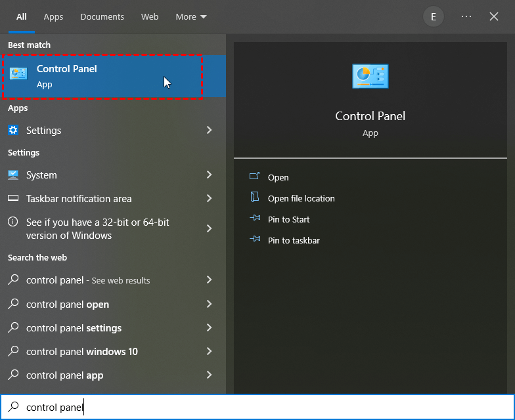Click the search text box with control panel
This screenshot has height=420, width=515.
click(263, 408)
